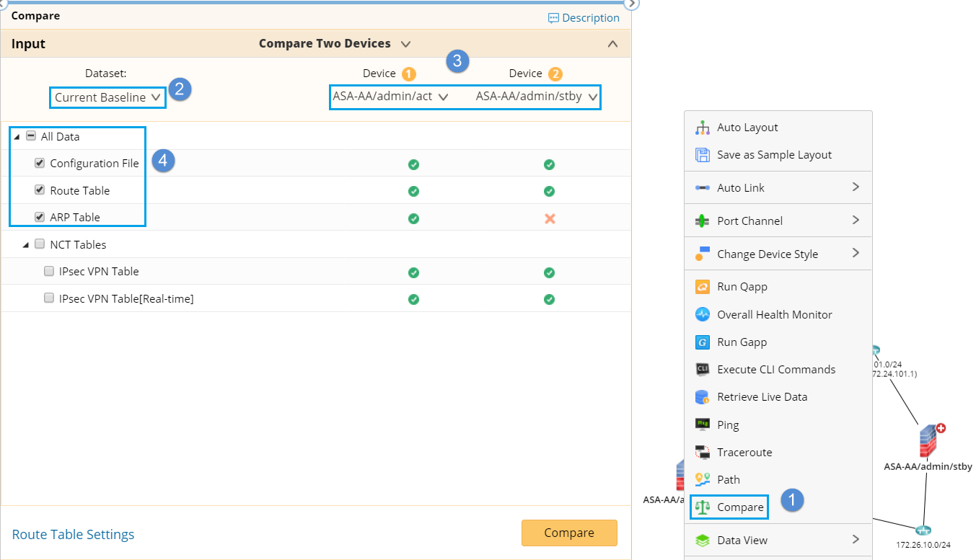
Task: Select Compare from the context menu
Action: [739, 507]
